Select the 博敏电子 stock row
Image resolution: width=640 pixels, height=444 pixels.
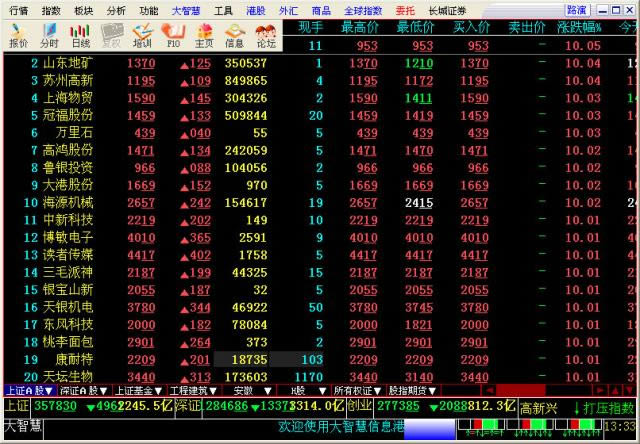(x=320, y=238)
